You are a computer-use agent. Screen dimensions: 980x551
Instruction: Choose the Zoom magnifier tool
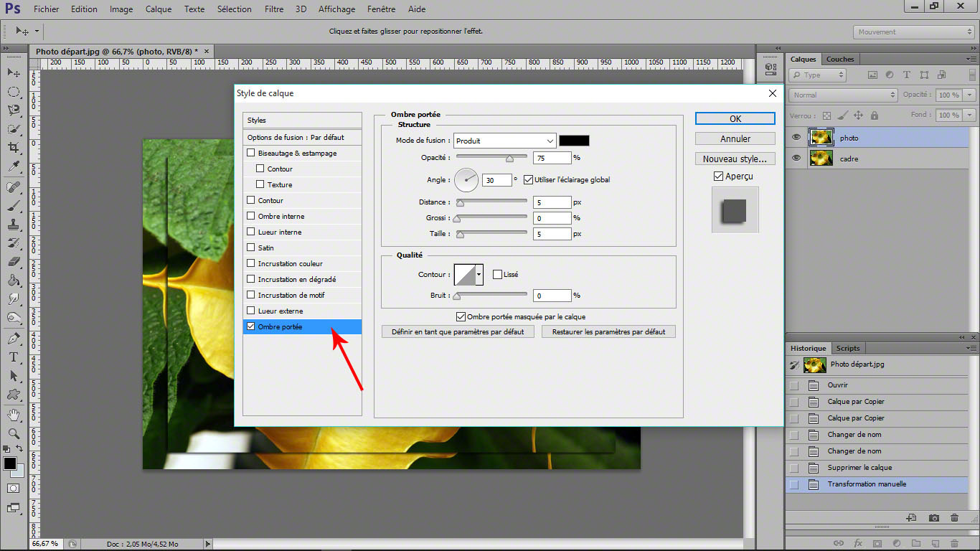coord(14,433)
